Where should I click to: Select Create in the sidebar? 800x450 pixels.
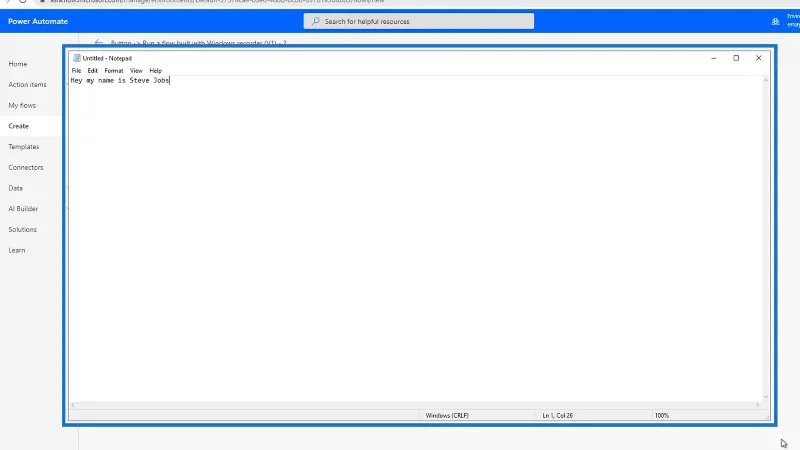click(x=18, y=126)
